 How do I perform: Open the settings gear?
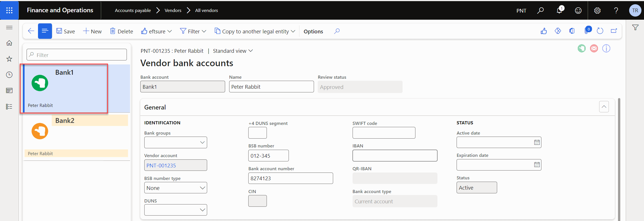point(597,11)
